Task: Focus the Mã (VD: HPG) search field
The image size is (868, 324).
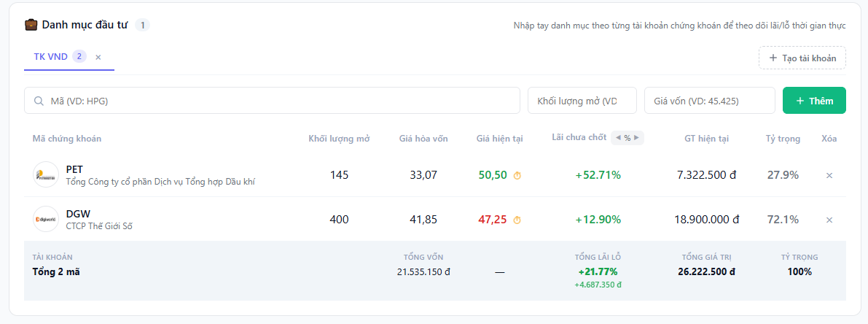Action: pyautogui.click(x=272, y=101)
